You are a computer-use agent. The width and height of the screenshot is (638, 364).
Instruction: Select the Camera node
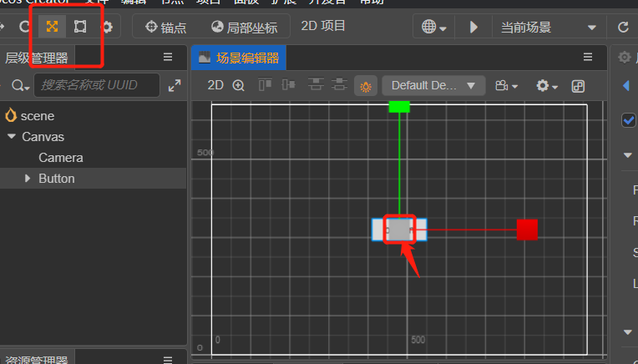[x=61, y=158]
